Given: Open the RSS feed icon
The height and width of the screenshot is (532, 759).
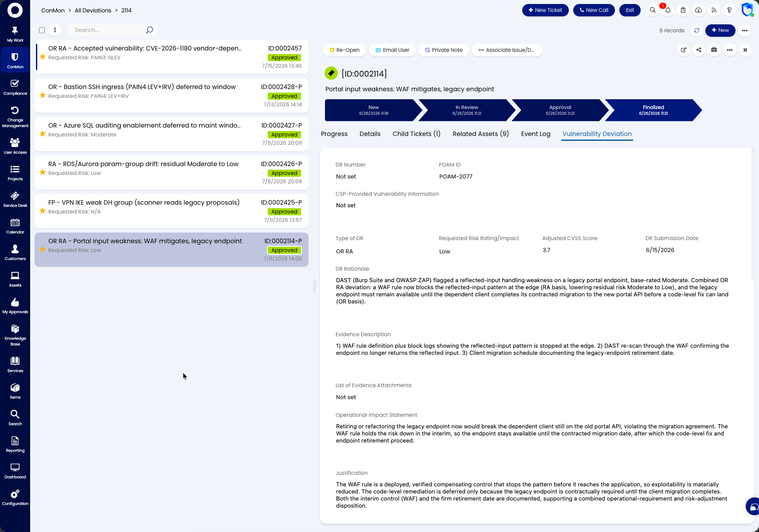Looking at the screenshot, I should tap(714, 10).
